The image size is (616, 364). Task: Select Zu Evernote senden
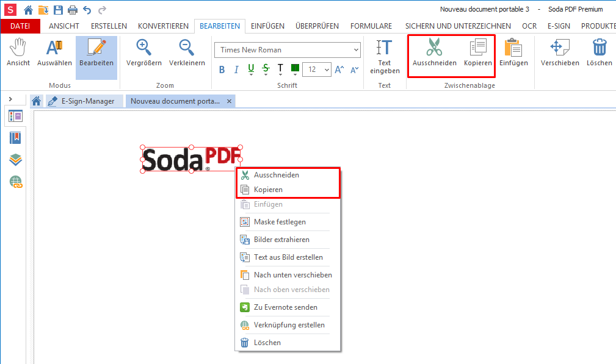pyautogui.click(x=288, y=307)
